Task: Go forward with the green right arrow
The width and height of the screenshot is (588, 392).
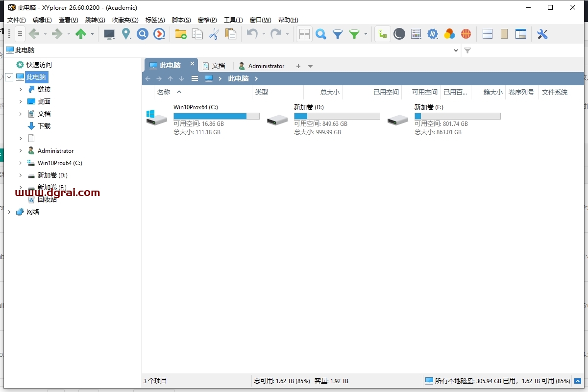Action: 57,34
